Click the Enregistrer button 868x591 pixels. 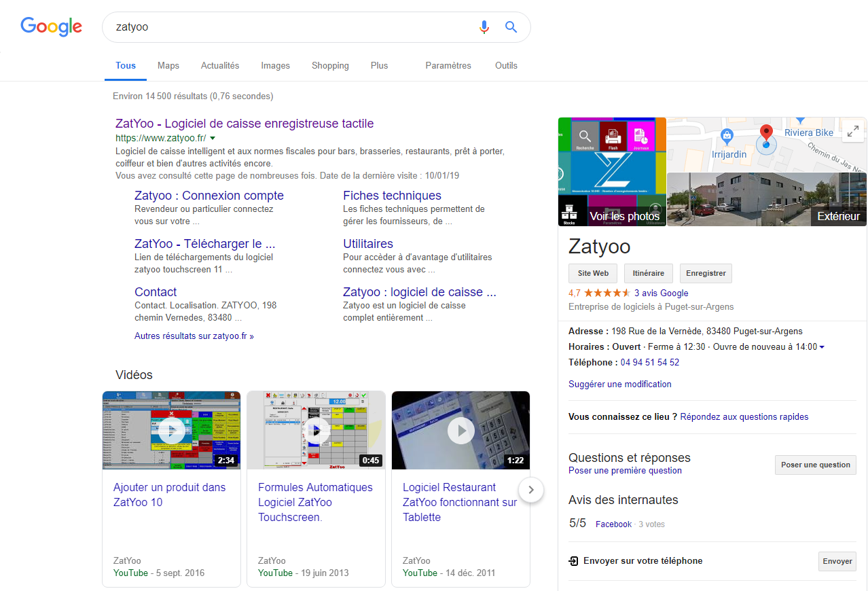706,273
